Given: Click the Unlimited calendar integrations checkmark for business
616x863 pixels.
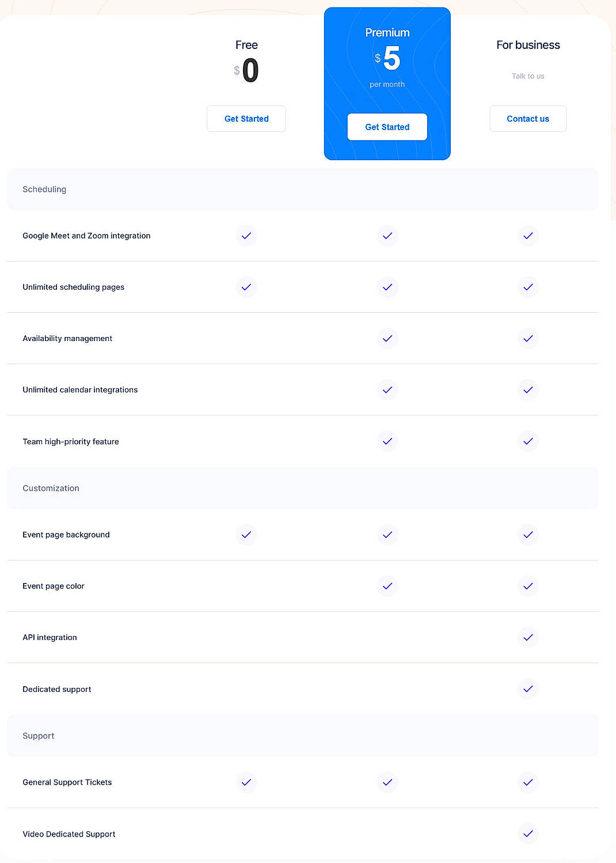Looking at the screenshot, I should tap(527, 389).
